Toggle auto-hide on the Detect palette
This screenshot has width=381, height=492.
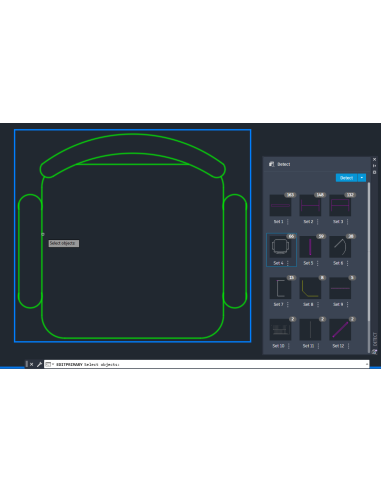coord(374,166)
